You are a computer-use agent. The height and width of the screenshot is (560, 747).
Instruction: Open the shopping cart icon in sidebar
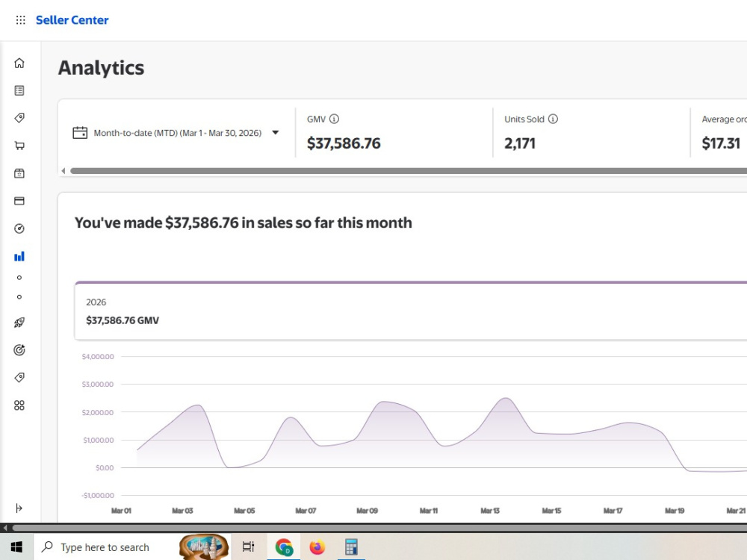coord(19,146)
